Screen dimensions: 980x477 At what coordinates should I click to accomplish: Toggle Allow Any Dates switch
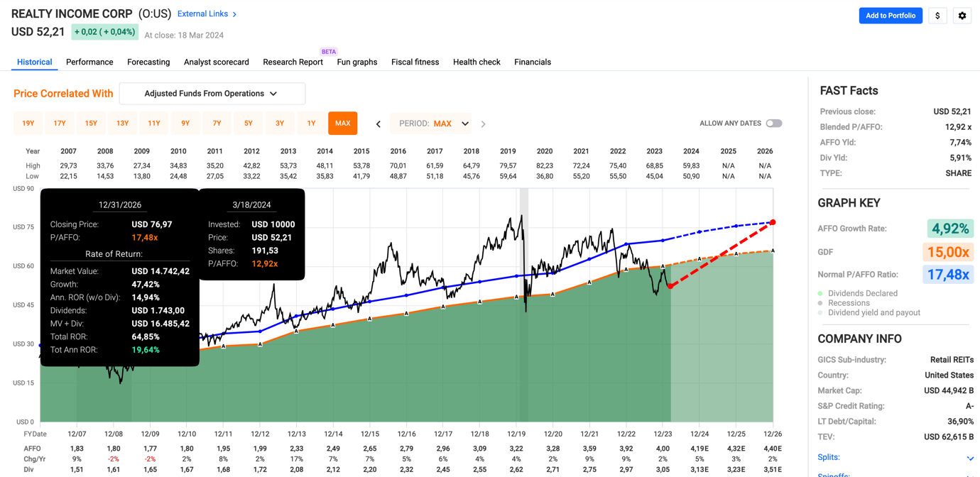773,124
